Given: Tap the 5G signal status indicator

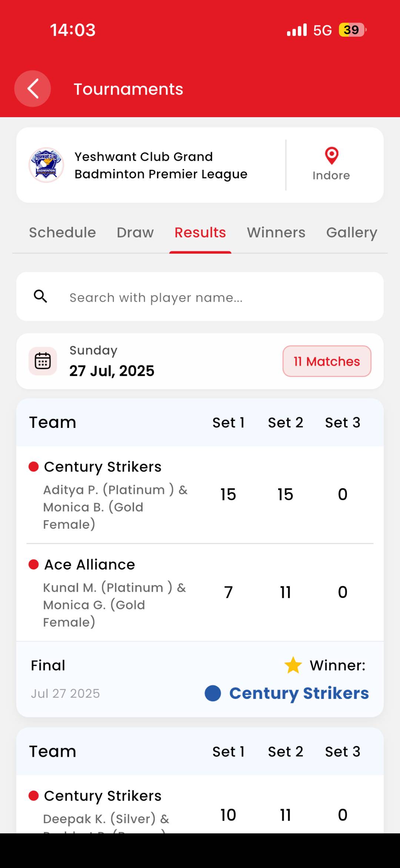Looking at the screenshot, I should pos(322,30).
